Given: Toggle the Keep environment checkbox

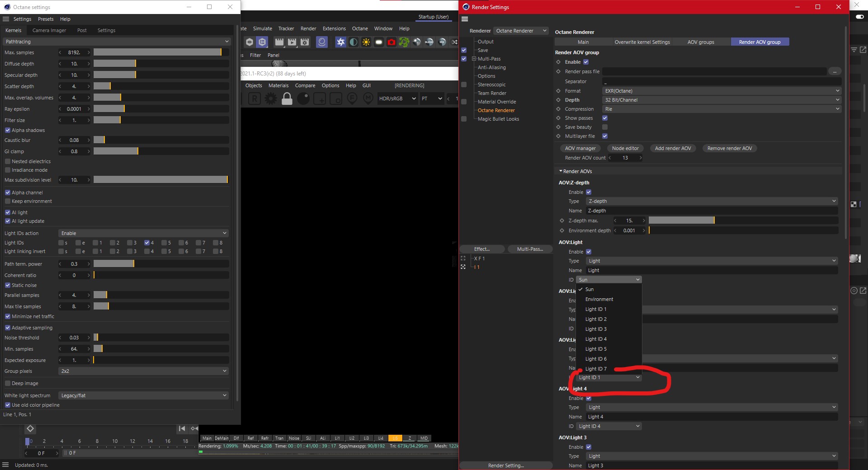Looking at the screenshot, I should [x=8, y=201].
